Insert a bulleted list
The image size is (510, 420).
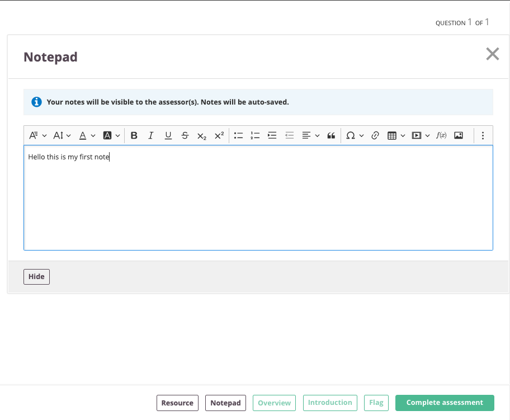coord(238,135)
